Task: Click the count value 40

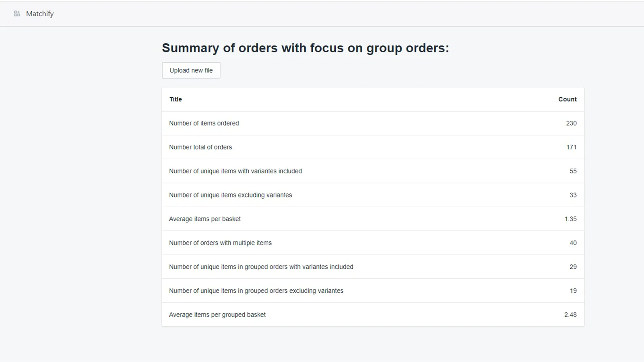Action: pyautogui.click(x=573, y=243)
